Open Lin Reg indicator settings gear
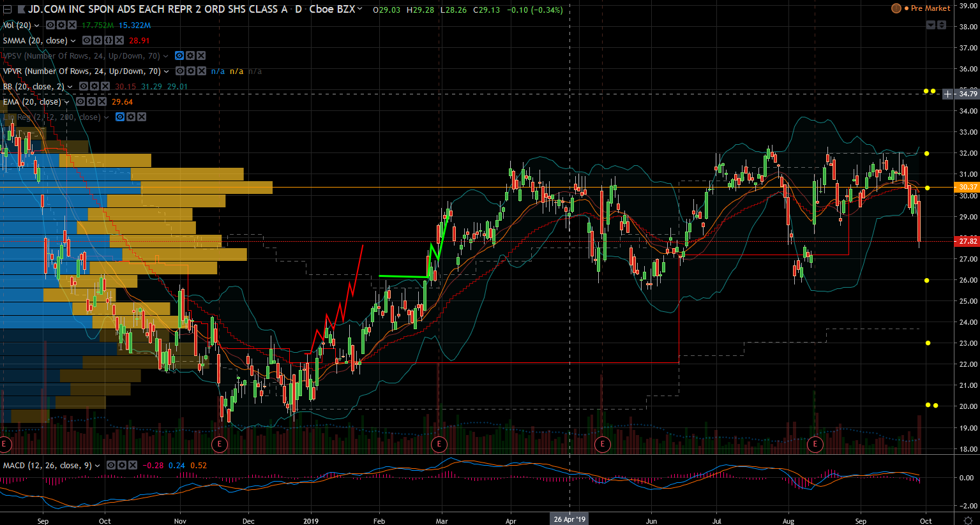 point(131,117)
